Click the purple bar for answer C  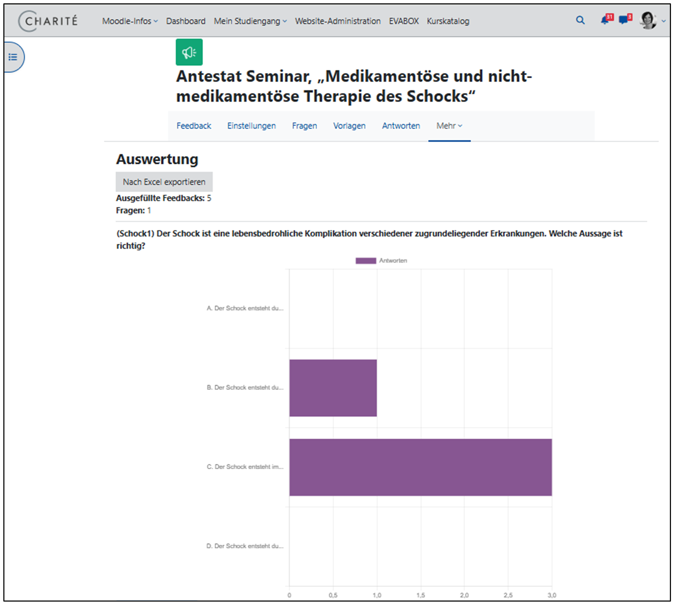[x=420, y=467]
